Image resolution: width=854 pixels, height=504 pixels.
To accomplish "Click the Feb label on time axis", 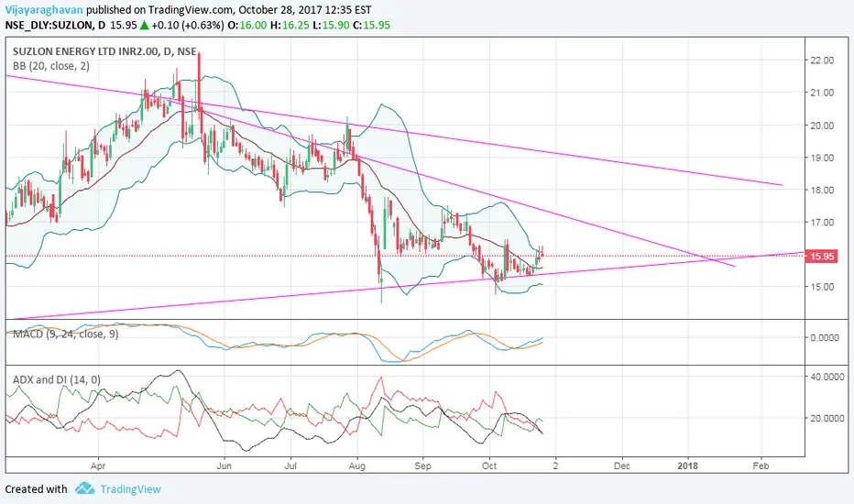I will pos(761,466).
